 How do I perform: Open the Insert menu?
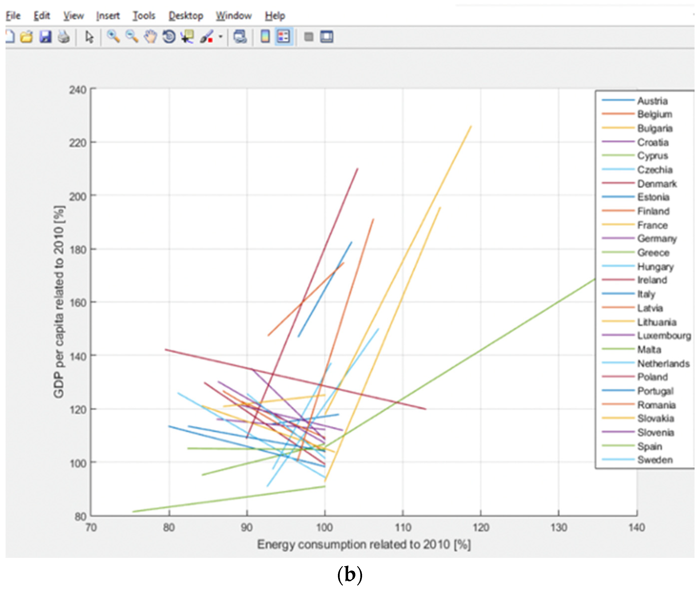(108, 15)
